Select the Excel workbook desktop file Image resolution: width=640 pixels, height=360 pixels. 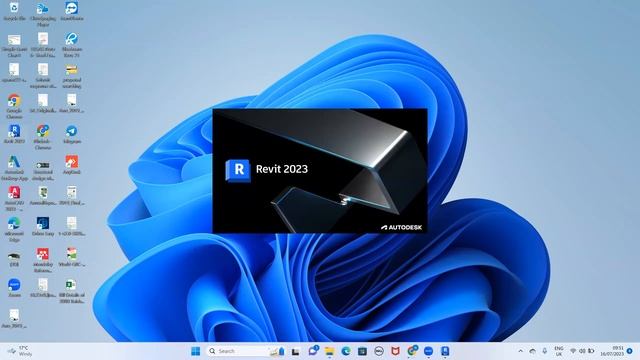point(71,291)
